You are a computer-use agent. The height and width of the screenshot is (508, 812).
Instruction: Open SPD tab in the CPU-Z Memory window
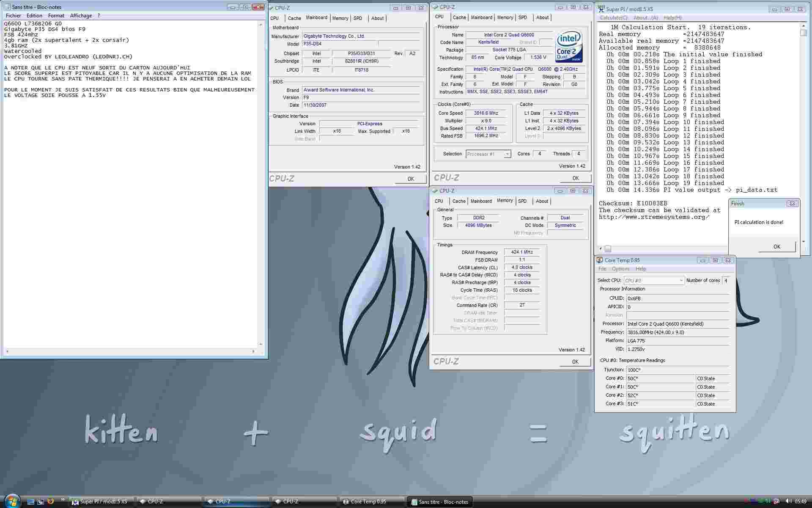click(522, 201)
